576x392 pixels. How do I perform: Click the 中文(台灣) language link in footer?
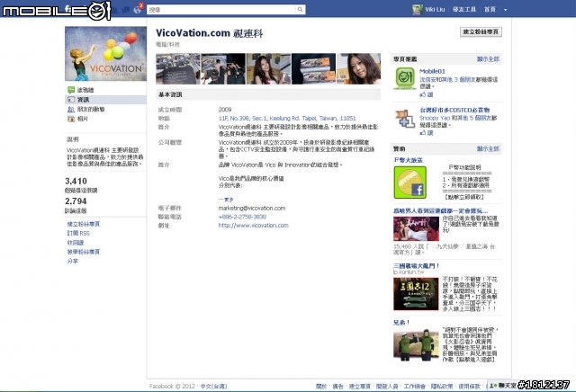pyautogui.click(x=214, y=386)
